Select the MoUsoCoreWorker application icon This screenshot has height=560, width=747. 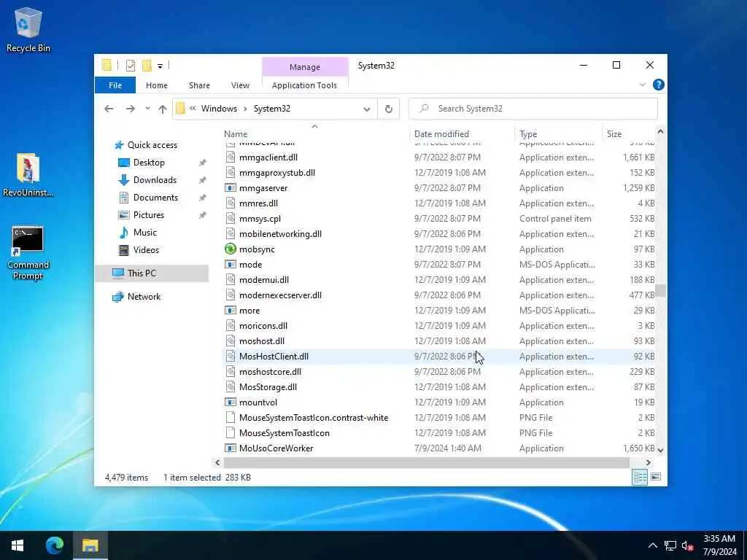pos(231,448)
